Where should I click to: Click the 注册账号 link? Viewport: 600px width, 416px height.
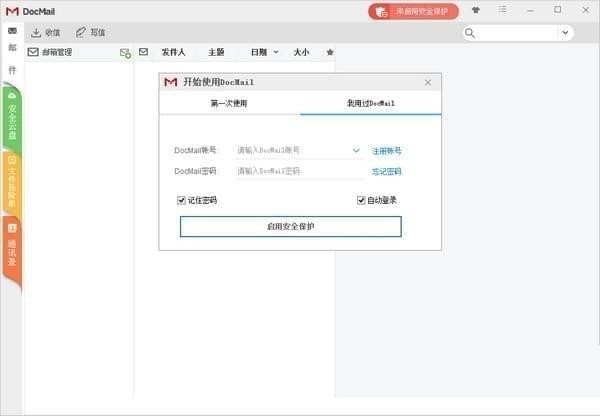[x=387, y=151]
